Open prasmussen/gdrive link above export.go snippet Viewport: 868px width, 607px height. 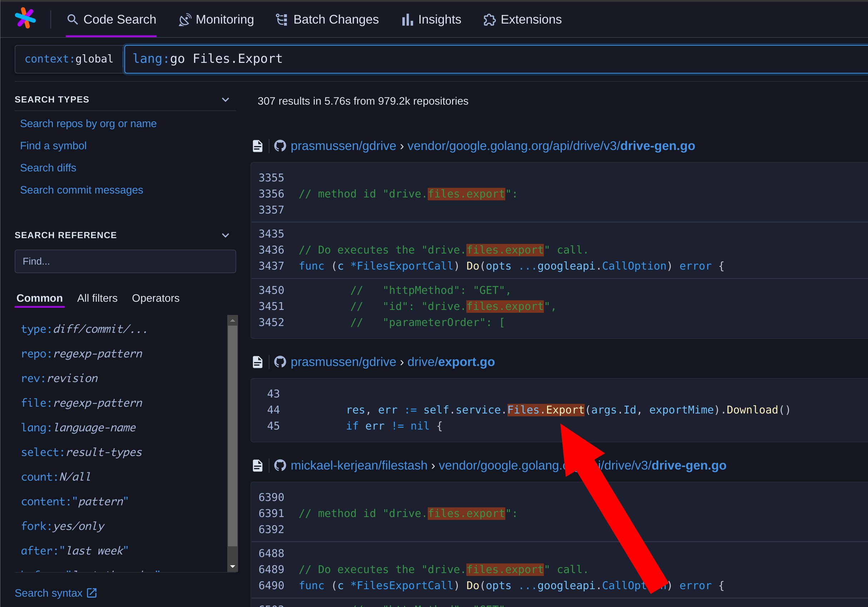(x=343, y=362)
